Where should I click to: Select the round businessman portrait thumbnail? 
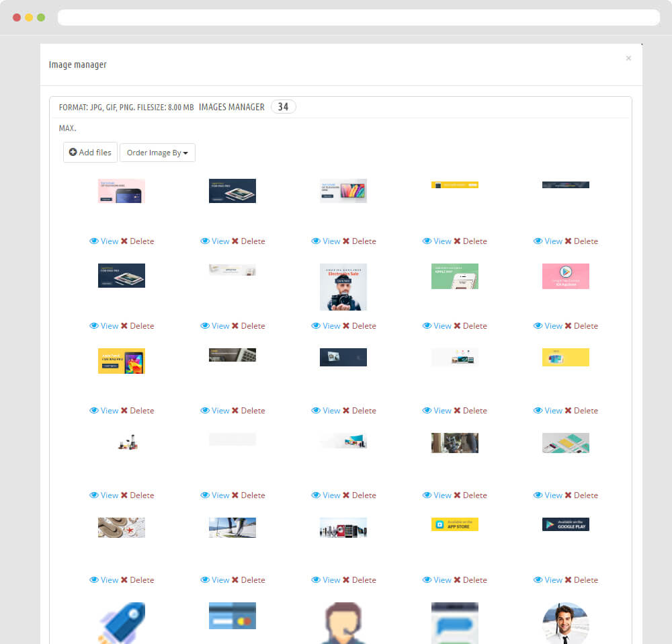565,623
